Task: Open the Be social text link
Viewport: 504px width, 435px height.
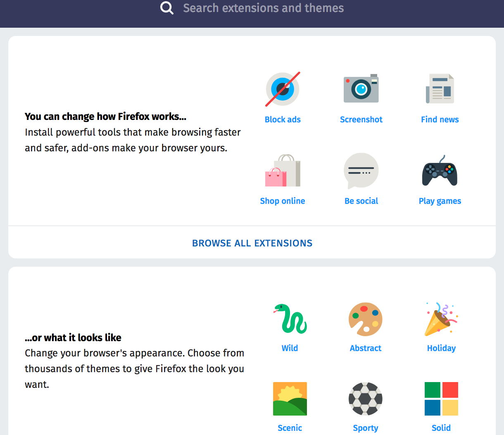Action: 361,201
